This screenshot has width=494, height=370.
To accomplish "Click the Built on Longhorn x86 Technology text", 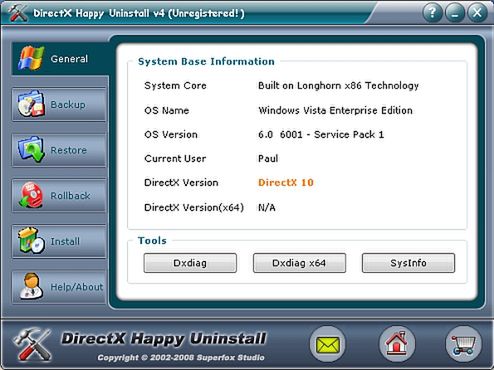I will 338,86.
